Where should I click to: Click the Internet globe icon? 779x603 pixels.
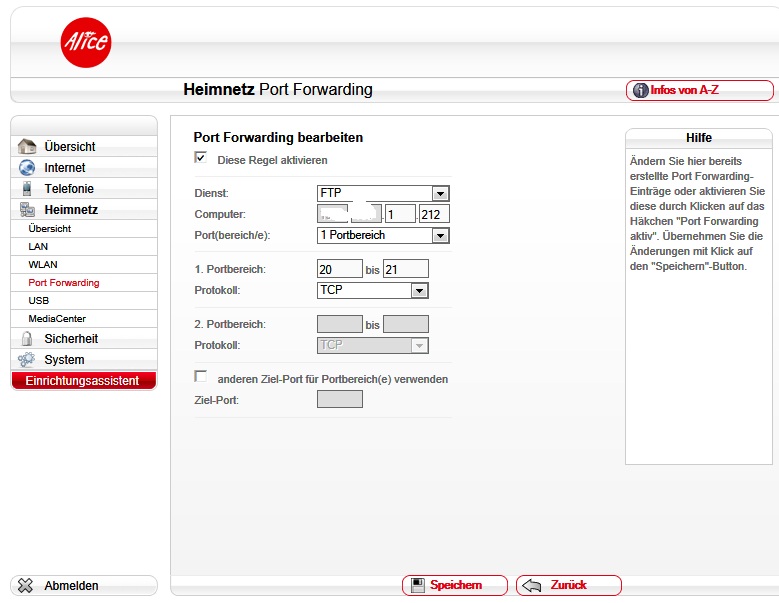coord(27,168)
